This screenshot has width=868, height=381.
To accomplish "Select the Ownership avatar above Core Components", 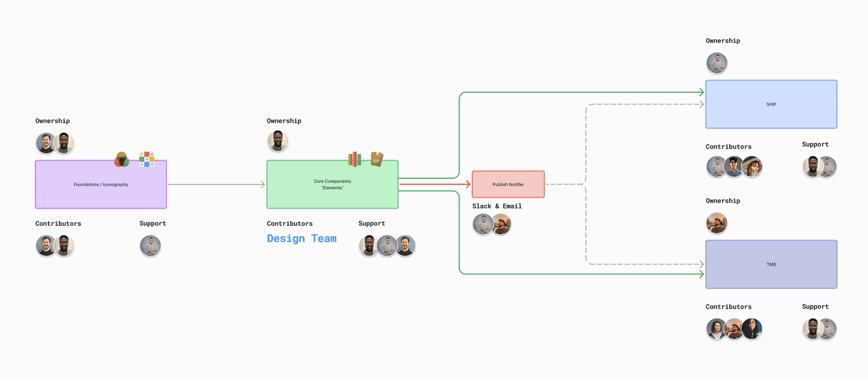I will tap(278, 141).
